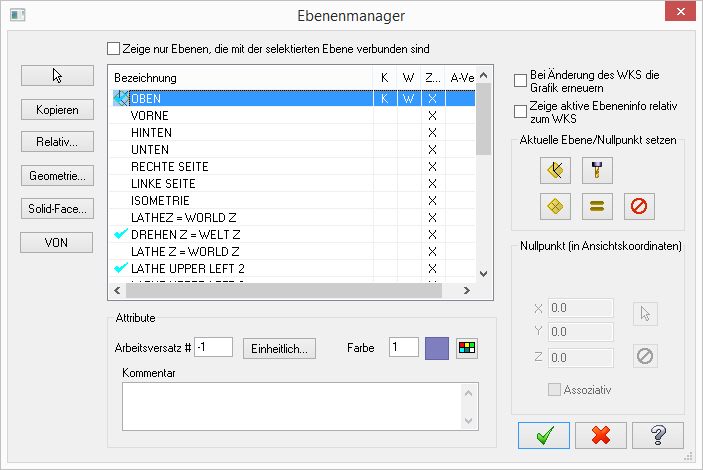
Task: Click the tool plane icon with the milling cutter
Action: point(597,170)
